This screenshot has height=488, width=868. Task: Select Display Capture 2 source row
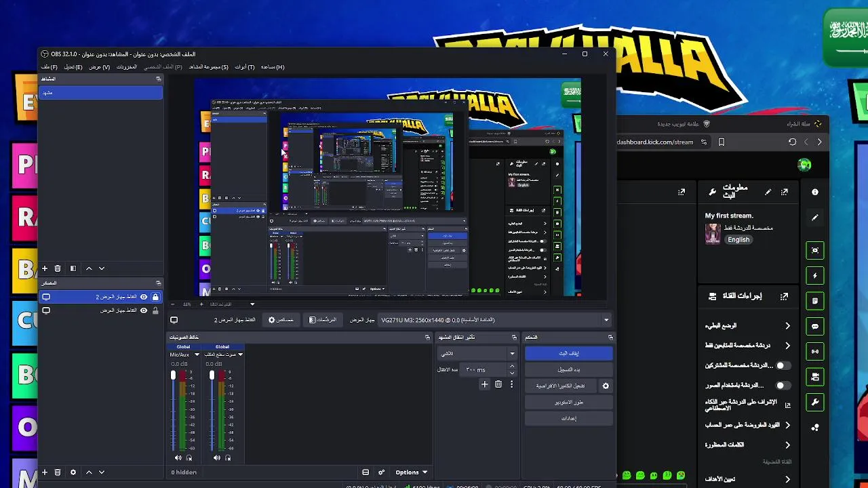point(100,297)
